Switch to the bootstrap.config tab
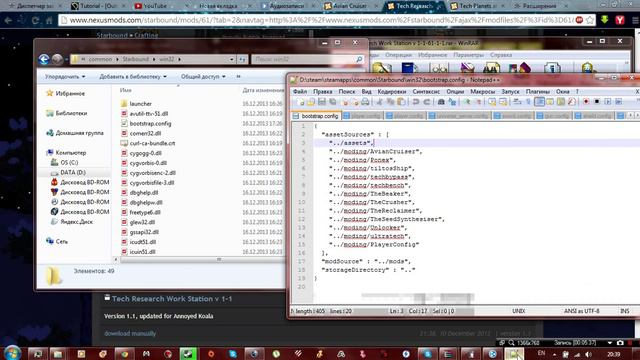640x360 pixels. click(317, 116)
